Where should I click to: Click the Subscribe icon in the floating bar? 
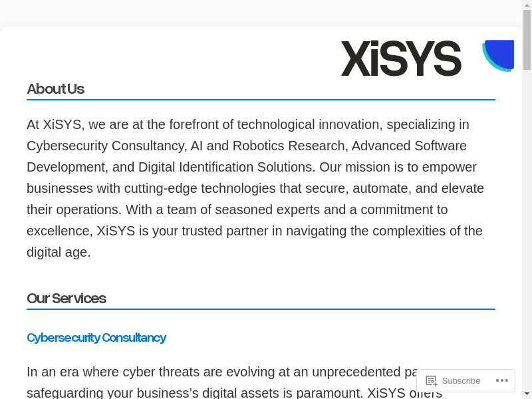pos(431,380)
